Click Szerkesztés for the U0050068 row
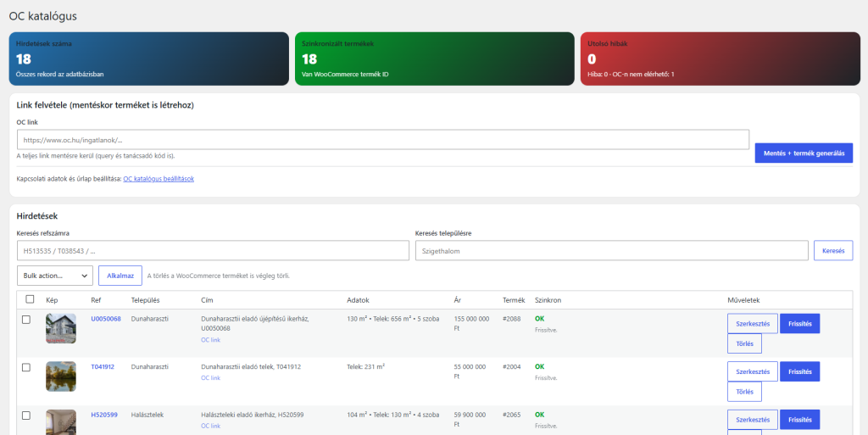This screenshot has height=435, width=868. (753, 324)
